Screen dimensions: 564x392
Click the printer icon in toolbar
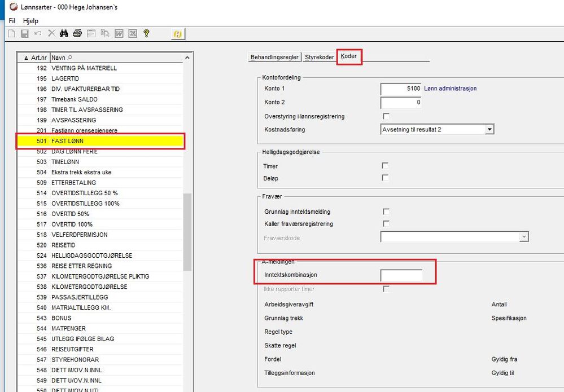[x=77, y=34]
